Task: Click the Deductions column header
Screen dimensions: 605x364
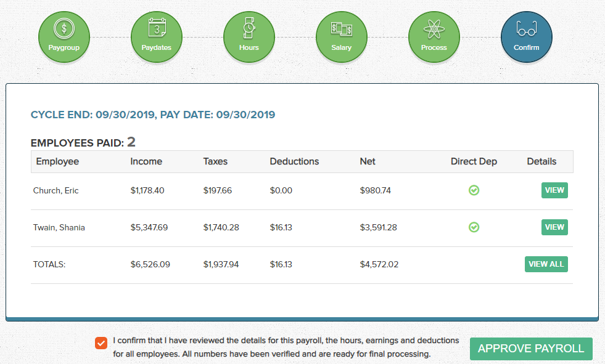Action: tap(294, 161)
